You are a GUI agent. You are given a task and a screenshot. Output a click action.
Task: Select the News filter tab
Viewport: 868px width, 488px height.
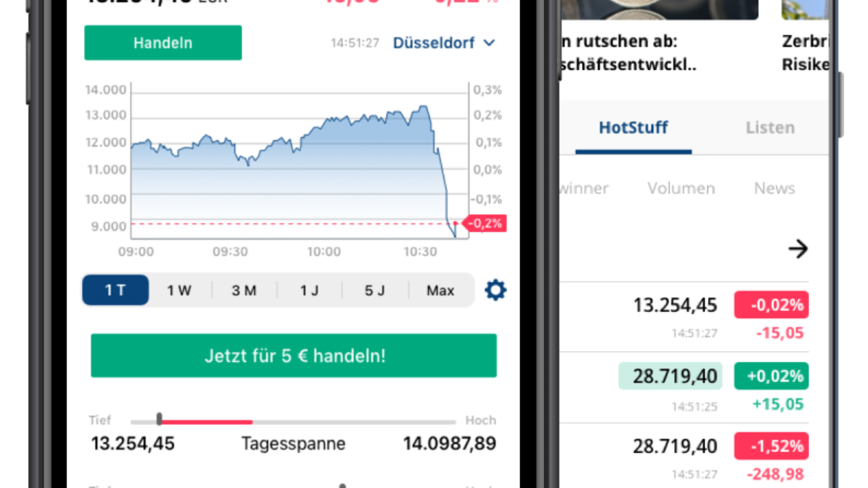[774, 188]
